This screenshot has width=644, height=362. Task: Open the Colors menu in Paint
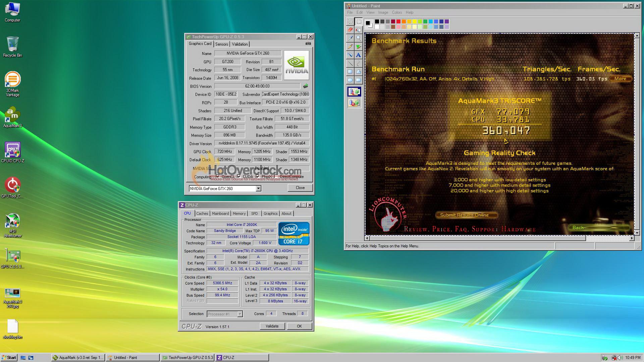click(x=397, y=12)
